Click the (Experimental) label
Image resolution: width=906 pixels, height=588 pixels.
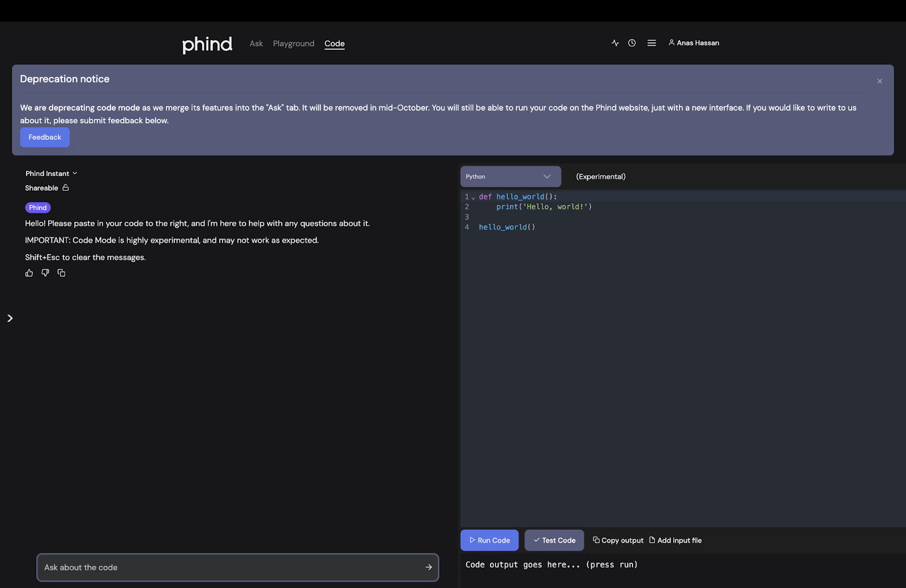pyautogui.click(x=601, y=177)
